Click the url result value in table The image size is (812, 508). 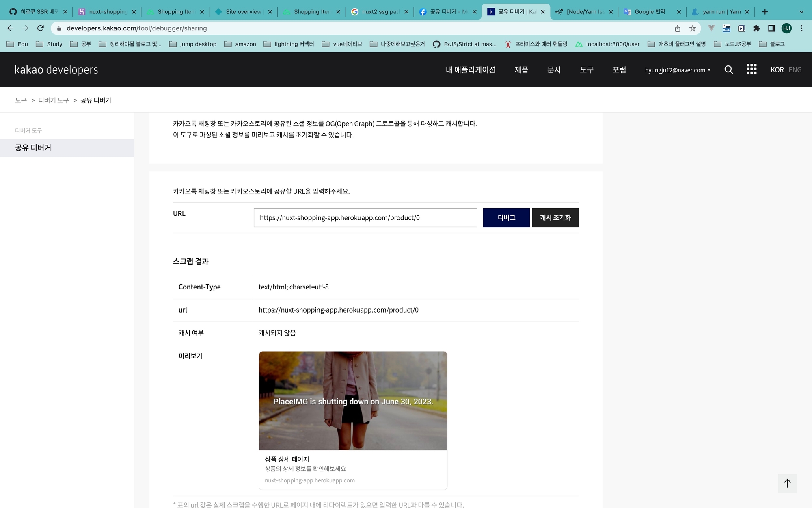pos(339,310)
